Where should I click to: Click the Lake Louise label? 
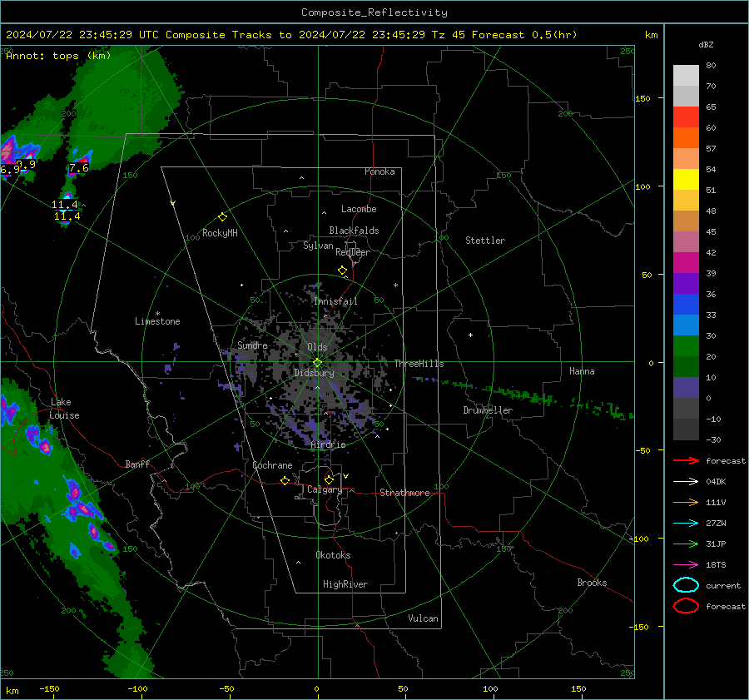[x=65, y=409]
